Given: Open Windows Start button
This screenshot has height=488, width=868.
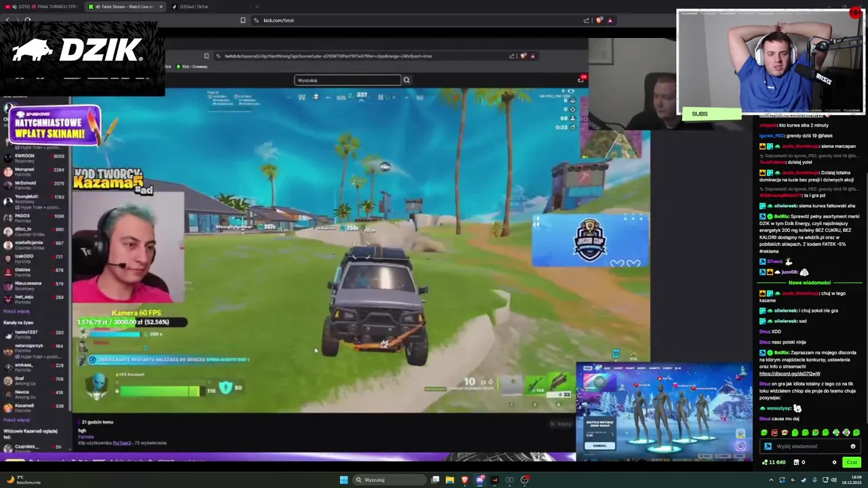Looking at the screenshot, I should point(344,480).
